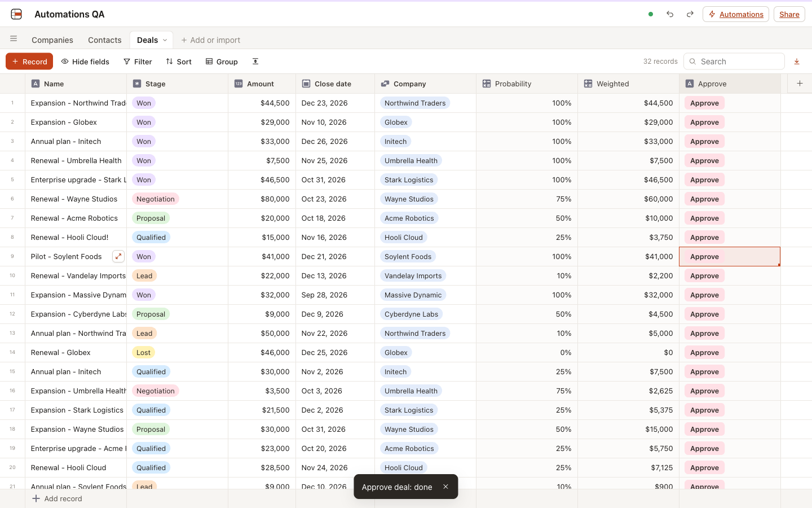Click the Close date column header
This screenshot has width=812, height=508.
click(x=336, y=84)
